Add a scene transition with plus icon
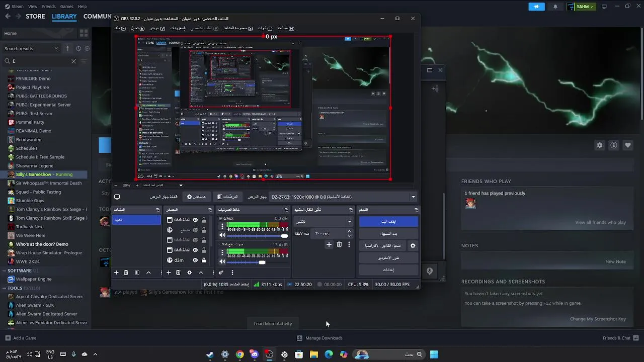 click(329, 245)
